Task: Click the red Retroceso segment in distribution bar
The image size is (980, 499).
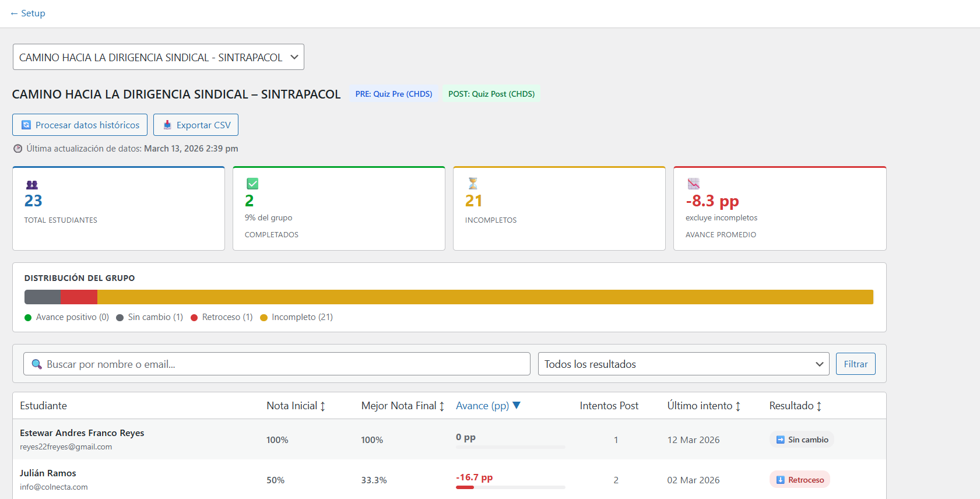Action: click(79, 297)
